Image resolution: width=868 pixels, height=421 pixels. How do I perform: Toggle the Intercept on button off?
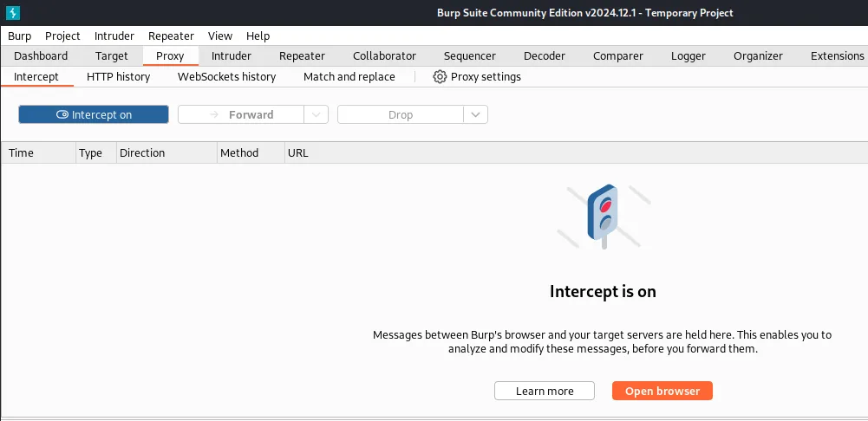click(x=94, y=114)
